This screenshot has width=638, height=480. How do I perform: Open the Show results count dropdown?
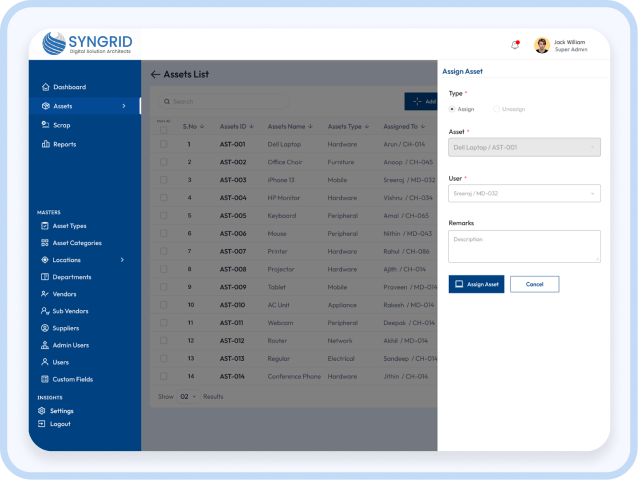(188, 397)
